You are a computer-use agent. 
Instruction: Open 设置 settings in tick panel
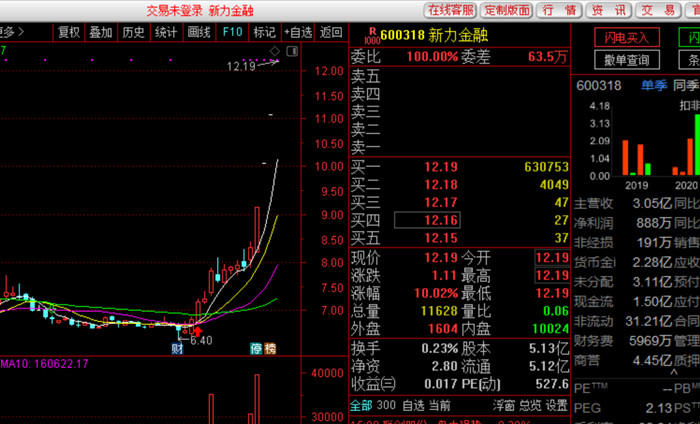(x=556, y=405)
